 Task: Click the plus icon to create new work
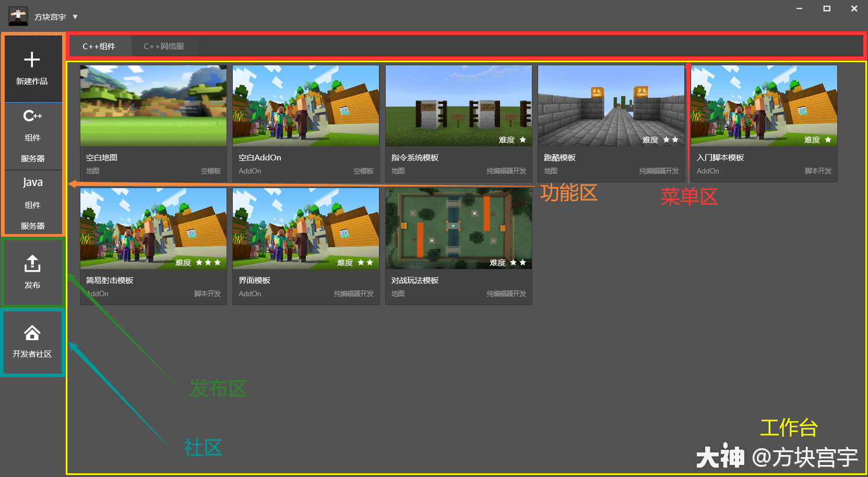point(32,60)
